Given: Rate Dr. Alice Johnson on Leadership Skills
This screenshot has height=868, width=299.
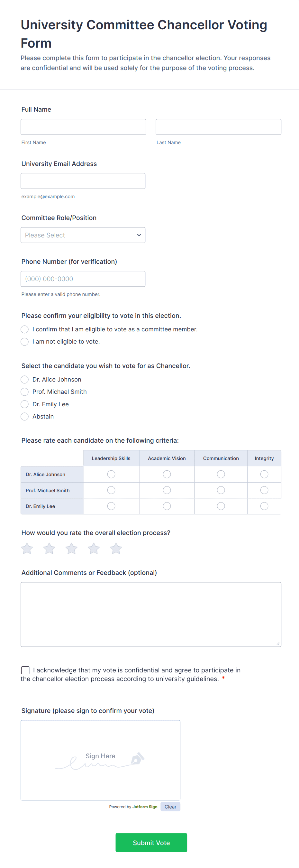Looking at the screenshot, I should click(111, 474).
